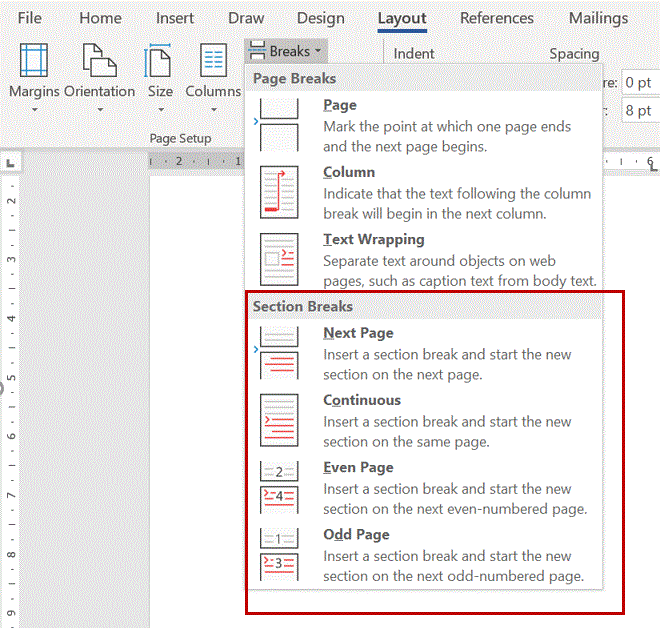This screenshot has width=660, height=628.
Task: Select the Column break icon
Action: point(279,191)
